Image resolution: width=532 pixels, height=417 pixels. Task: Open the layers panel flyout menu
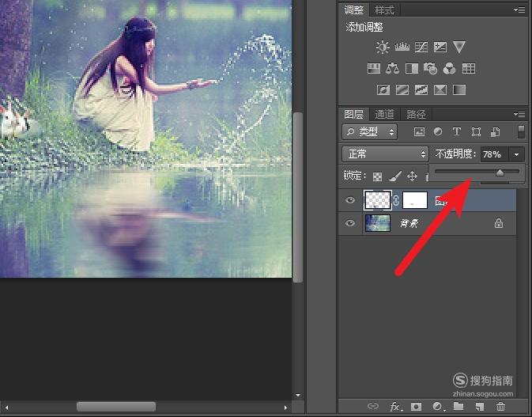[519, 114]
